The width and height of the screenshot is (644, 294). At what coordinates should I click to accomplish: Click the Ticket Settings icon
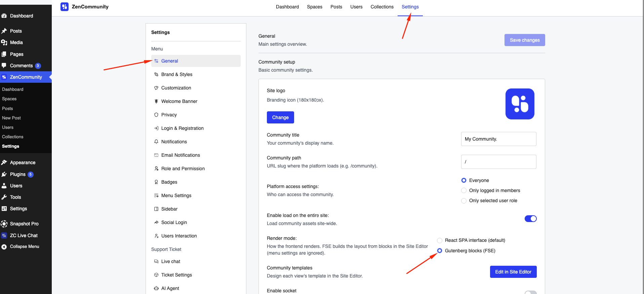156,275
